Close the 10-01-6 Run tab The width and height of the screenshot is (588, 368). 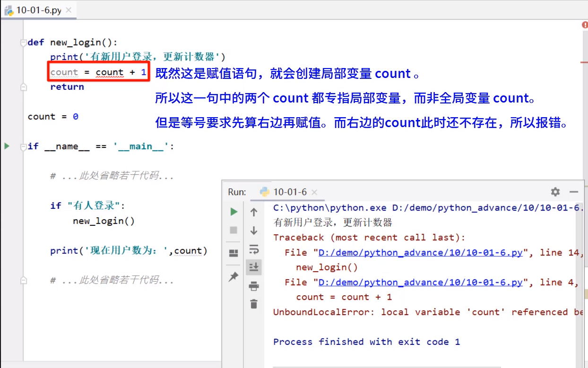coord(315,192)
